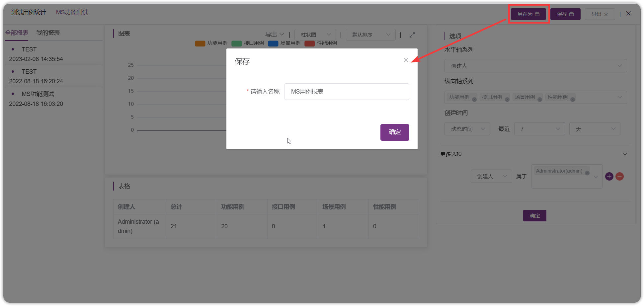
Task: Click the MS功能测试 header label
Action: (72, 12)
